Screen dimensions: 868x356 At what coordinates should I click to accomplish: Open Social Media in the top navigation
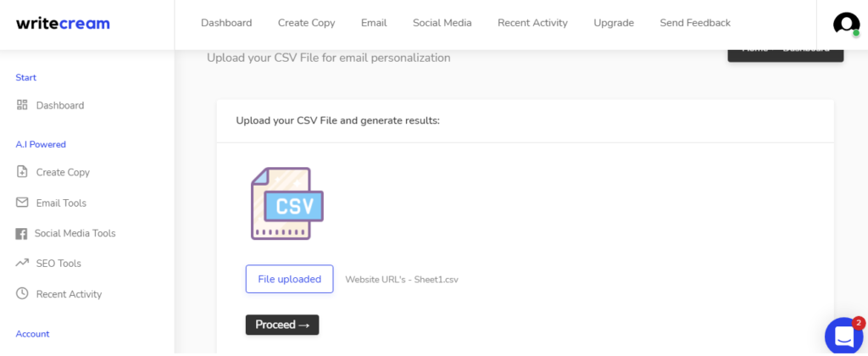click(442, 23)
